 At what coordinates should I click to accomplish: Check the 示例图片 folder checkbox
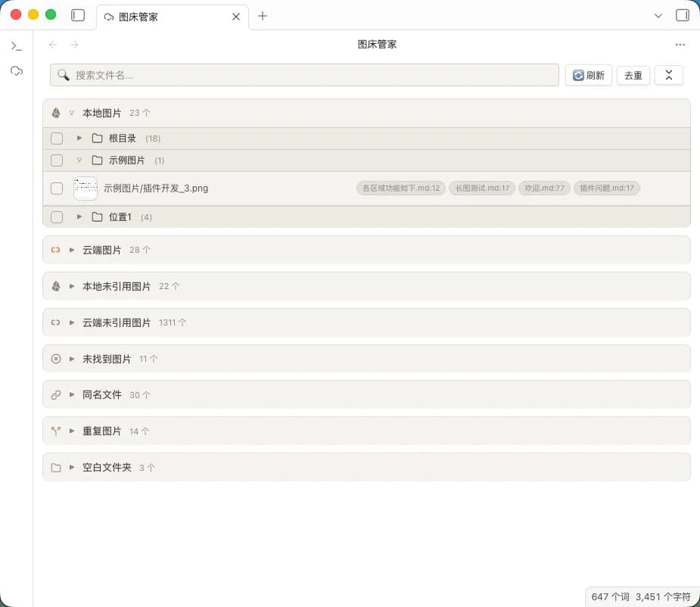coord(57,160)
